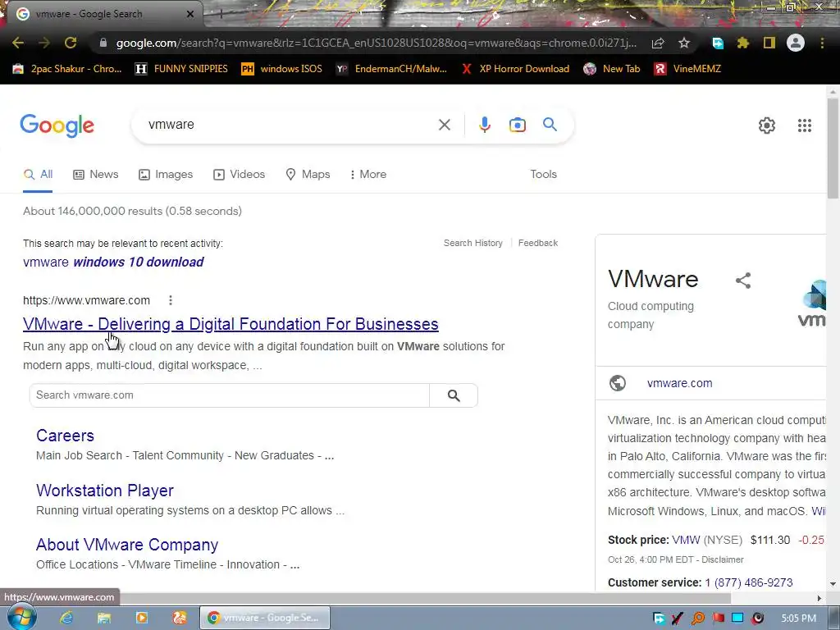This screenshot has width=840, height=630.
Task: Open windows ISOS bookmark
Action: (282, 69)
